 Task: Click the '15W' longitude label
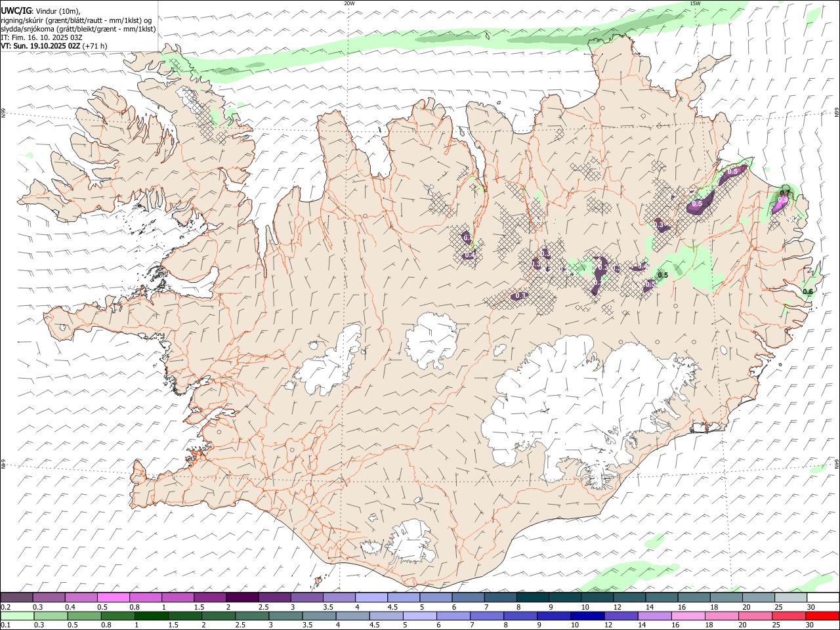click(x=695, y=3)
